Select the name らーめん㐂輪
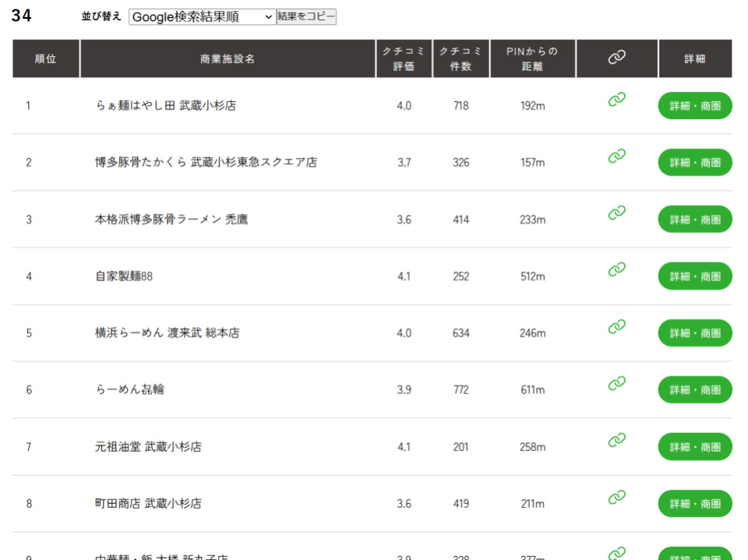 (129, 389)
